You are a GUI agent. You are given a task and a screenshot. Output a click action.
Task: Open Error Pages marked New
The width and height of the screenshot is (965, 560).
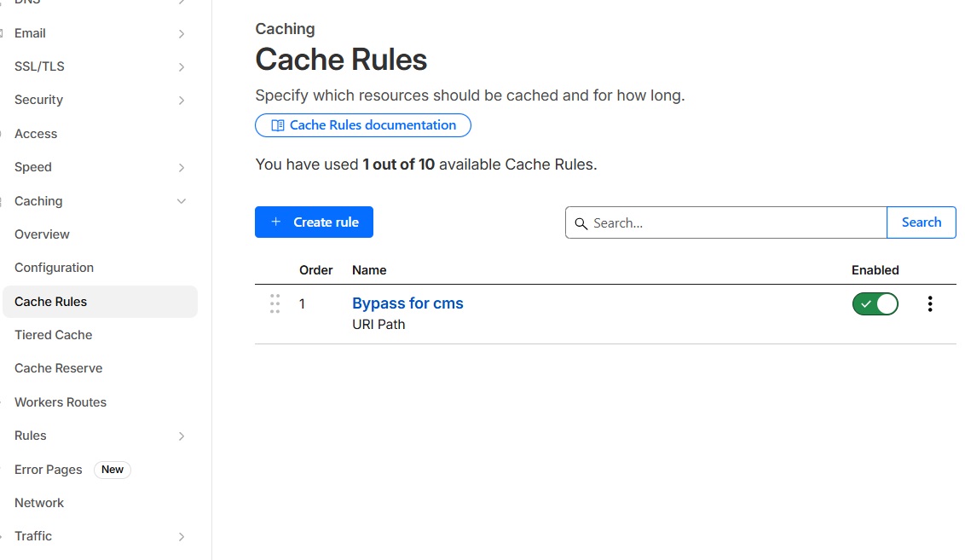[49, 470]
